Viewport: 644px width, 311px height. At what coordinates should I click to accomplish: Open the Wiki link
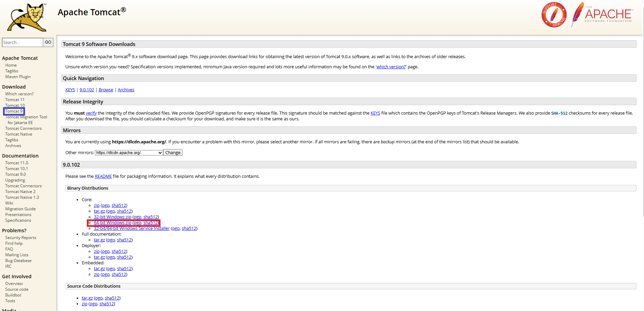click(x=9, y=203)
